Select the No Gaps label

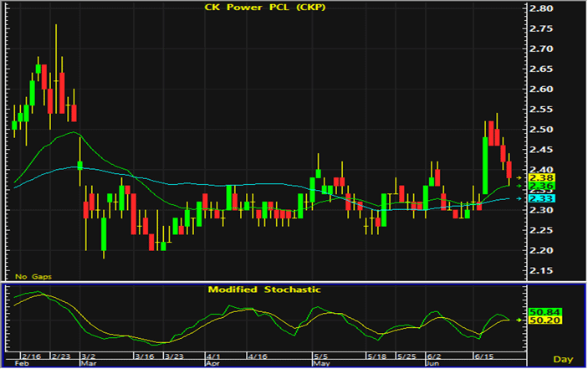33,277
